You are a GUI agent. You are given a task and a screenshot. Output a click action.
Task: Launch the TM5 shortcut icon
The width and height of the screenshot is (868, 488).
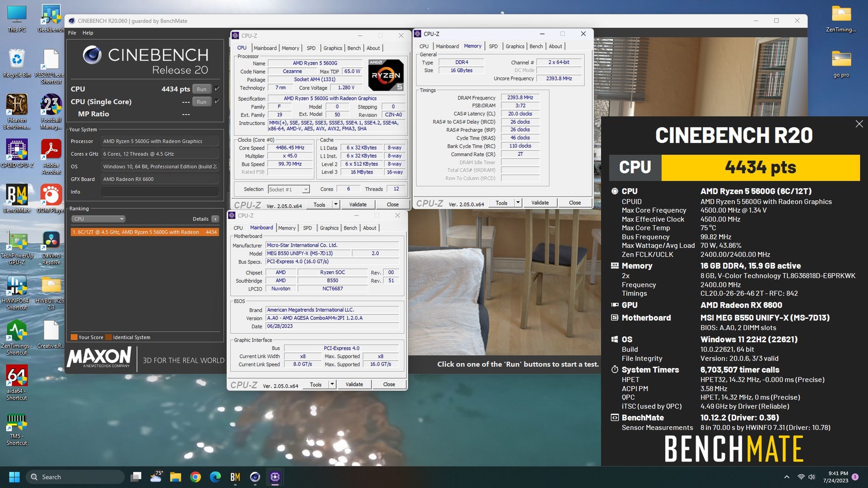point(17,429)
